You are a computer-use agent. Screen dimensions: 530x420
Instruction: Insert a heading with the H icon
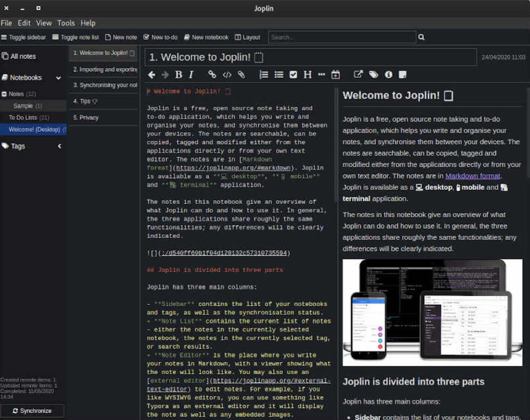click(x=307, y=74)
